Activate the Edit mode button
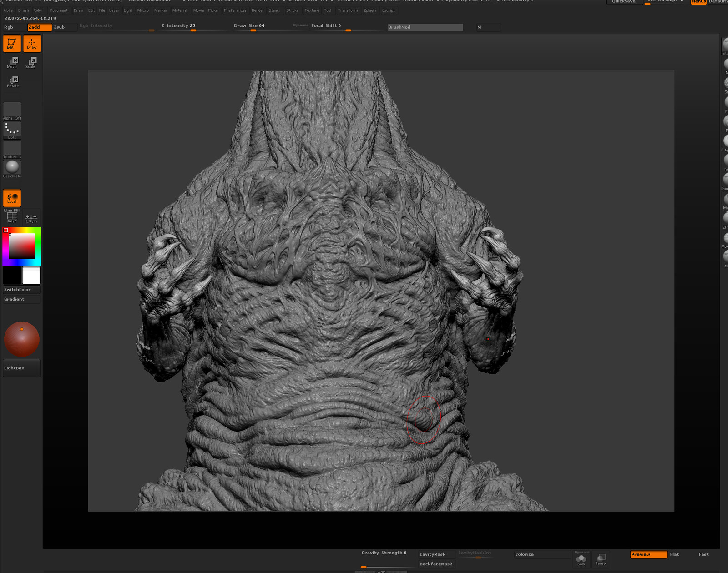 (x=12, y=44)
